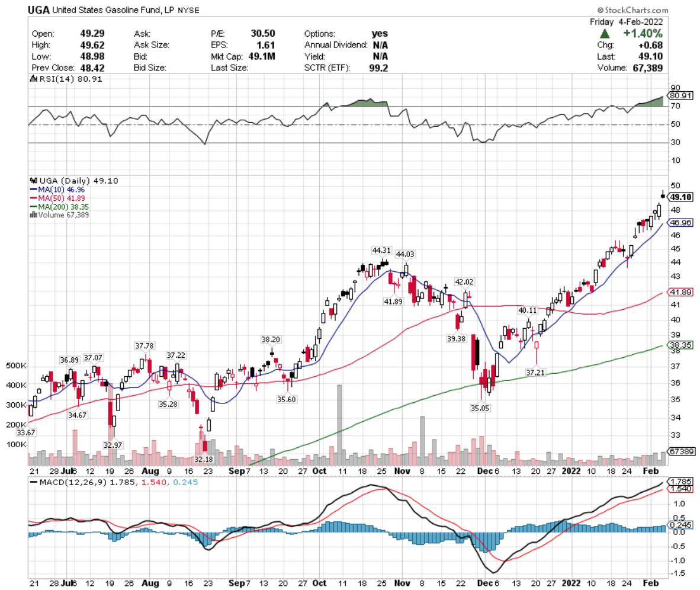
Task: Click the SCTR (ETF) value 99.2
Action: click(x=378, y=68)
